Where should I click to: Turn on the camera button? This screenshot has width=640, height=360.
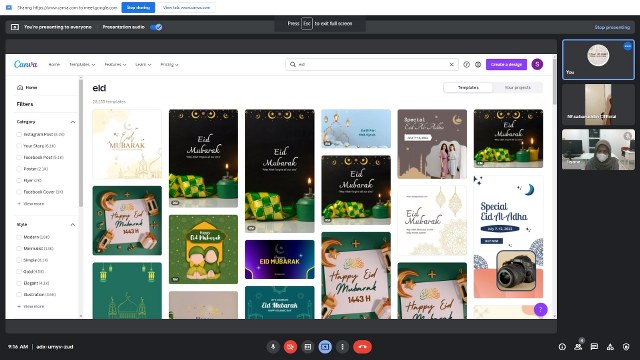click(290, 347)
